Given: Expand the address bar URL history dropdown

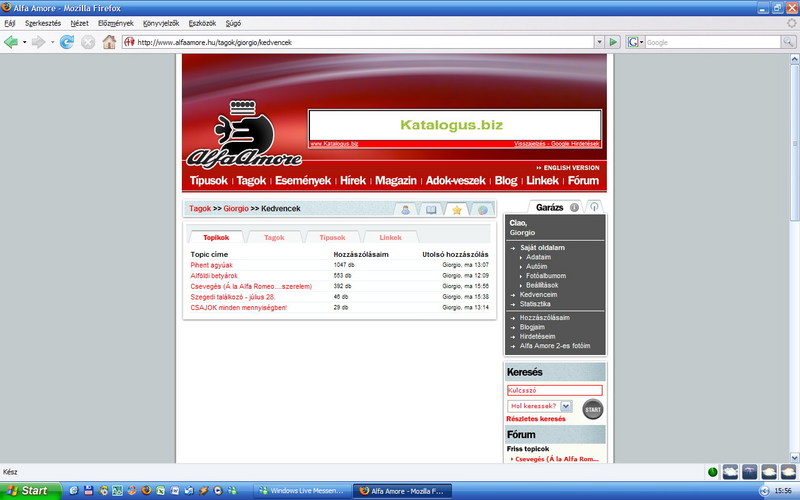Looking at the screenshot, I should point(599,42).
